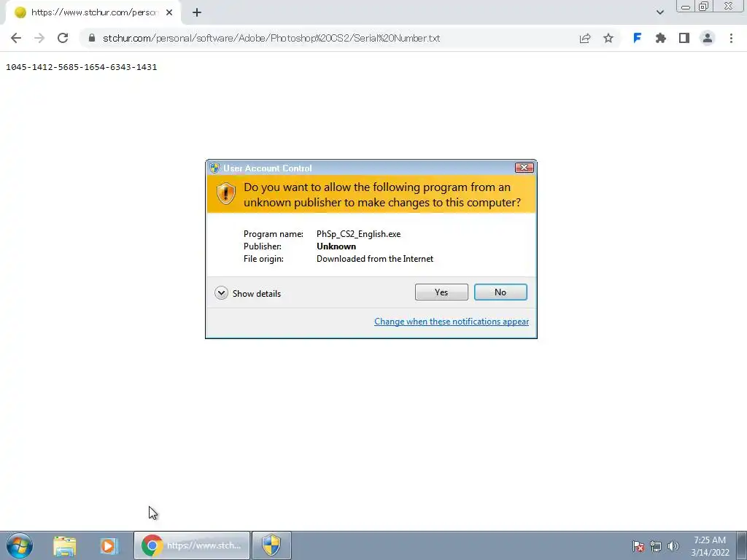Select the stchur.com browser tab
This screenshot has height=560, width=747.
(x=93, y=12)
